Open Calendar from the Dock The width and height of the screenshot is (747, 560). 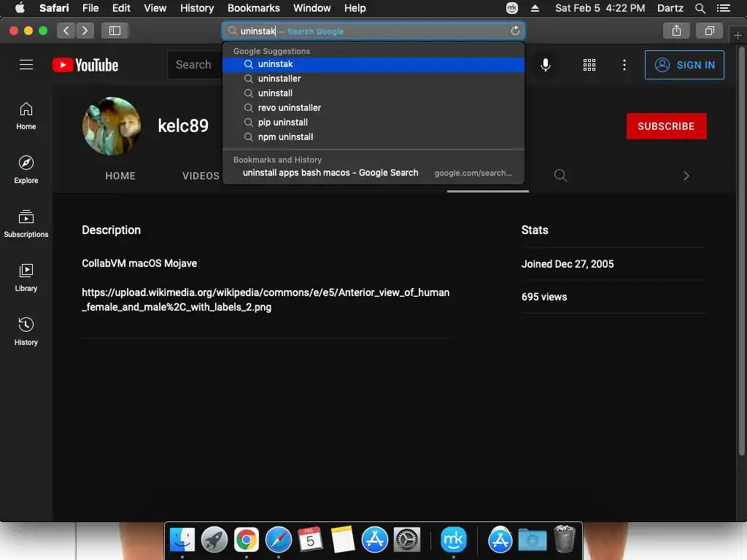[x=310, y=540]
